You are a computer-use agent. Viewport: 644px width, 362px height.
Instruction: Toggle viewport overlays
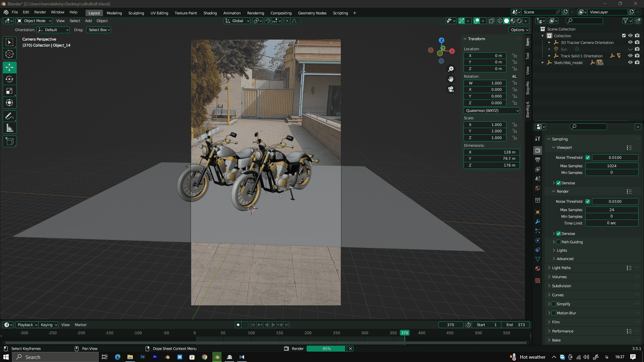click(x=477, y=21)
